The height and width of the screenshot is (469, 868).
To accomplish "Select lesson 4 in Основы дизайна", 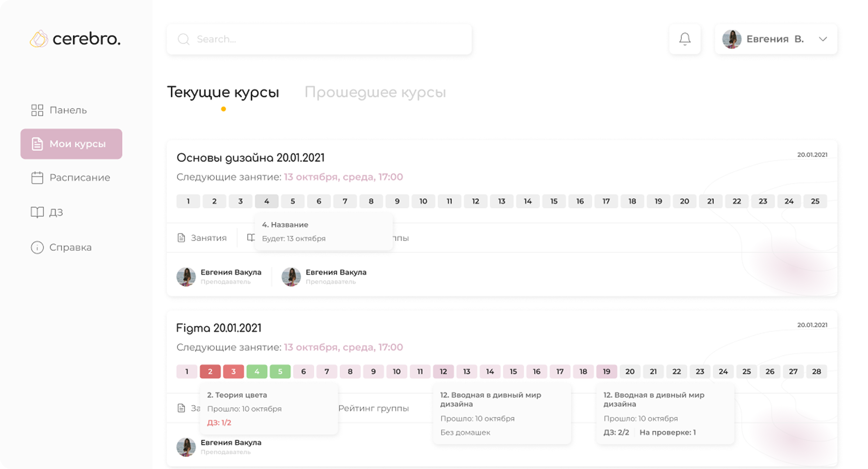I will (267, 201).
